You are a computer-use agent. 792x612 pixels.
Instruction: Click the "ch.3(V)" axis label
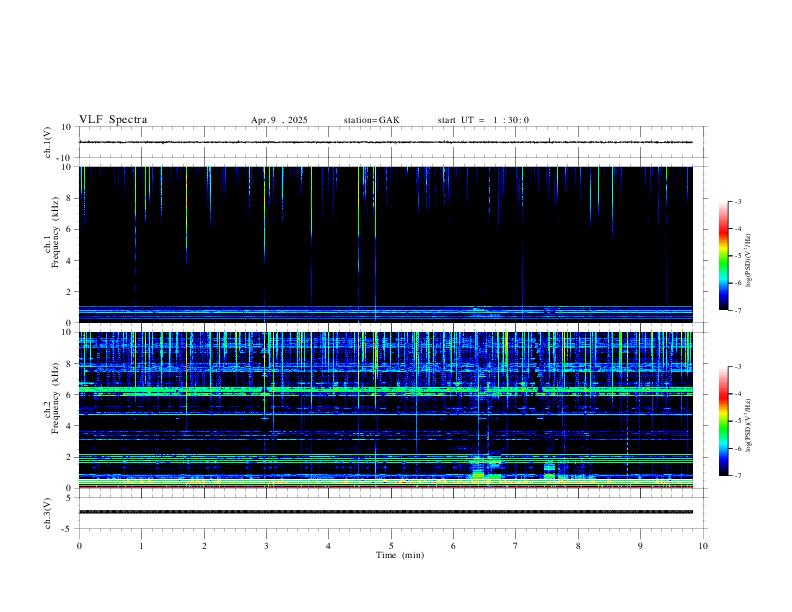[x=48, y=513]
